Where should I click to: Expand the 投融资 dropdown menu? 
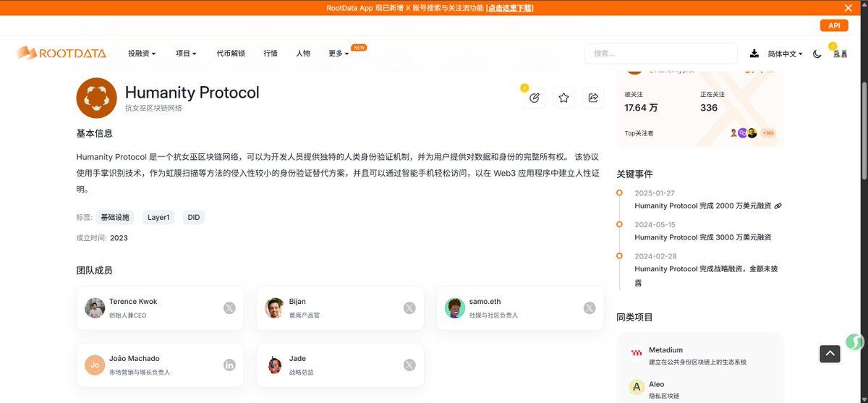[x=142, y=54]
